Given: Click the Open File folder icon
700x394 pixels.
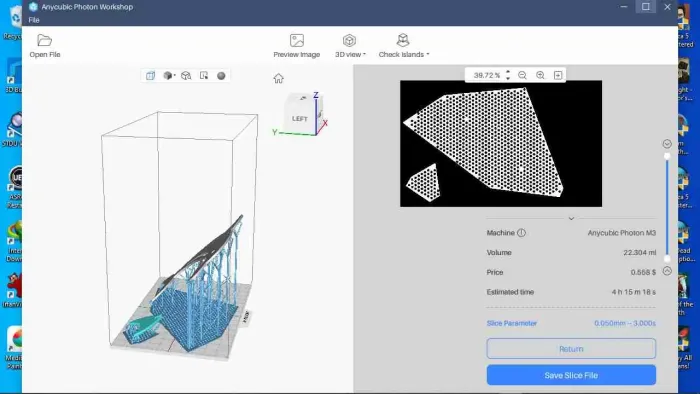Looking at the screenshot, I should [45, 40].
